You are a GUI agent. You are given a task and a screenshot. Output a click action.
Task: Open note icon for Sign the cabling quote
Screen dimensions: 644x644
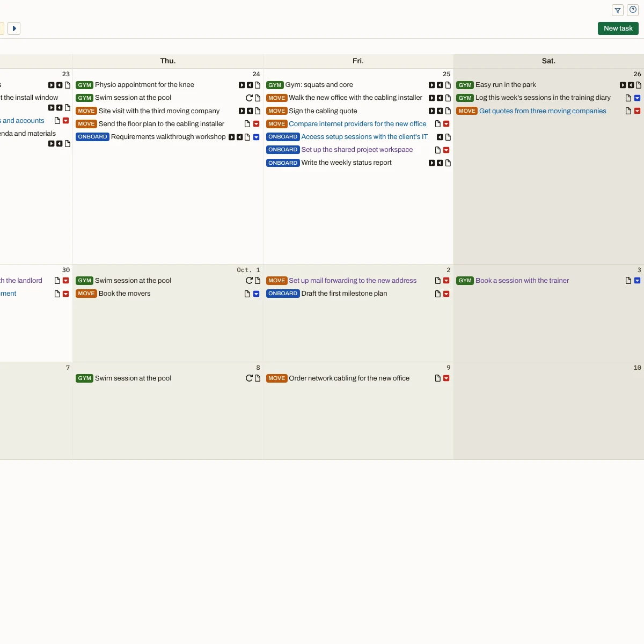pyautogui.click(x=448, y=111)
